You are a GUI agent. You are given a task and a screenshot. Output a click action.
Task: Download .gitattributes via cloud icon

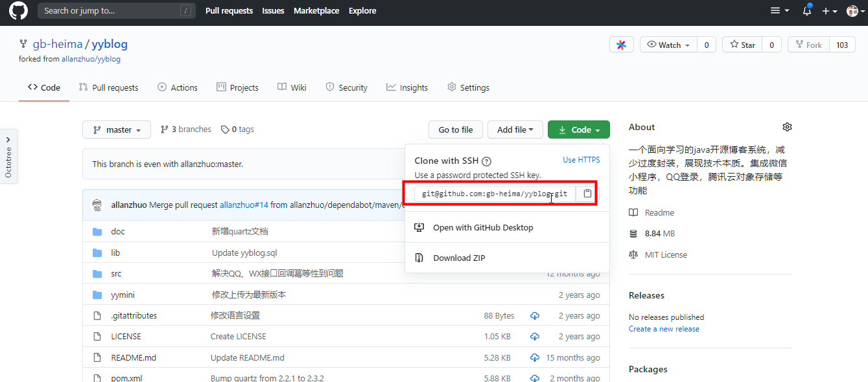click(535, 315)
